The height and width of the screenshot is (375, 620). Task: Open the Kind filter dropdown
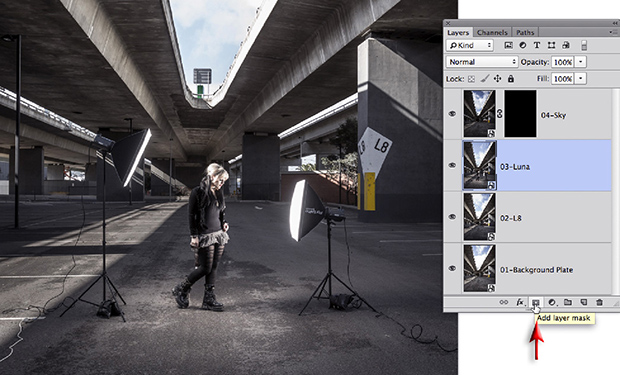click(x=470, y=45)
